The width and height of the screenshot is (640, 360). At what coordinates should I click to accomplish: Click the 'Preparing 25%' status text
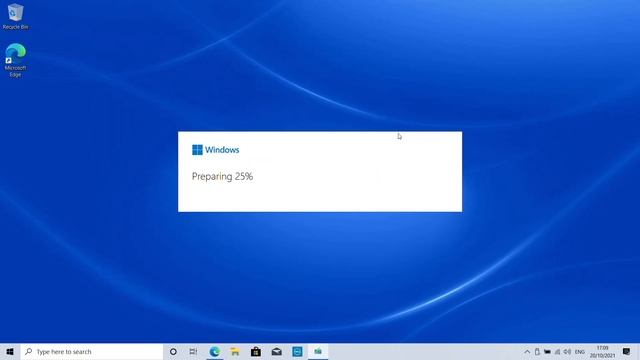[x=222, y=176]
